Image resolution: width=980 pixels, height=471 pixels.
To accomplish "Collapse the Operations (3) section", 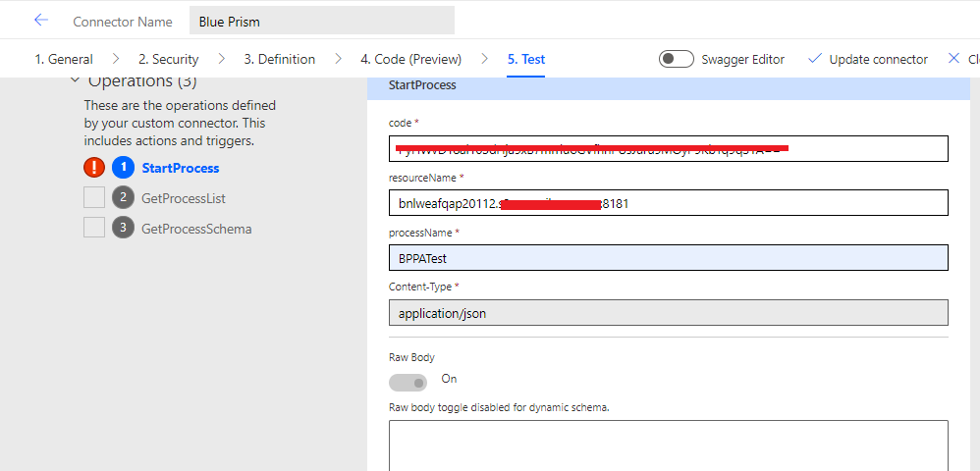I will (76, 79).
